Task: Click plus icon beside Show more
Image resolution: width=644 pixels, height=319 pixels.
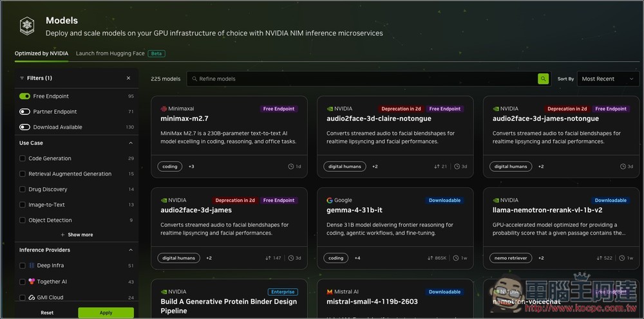Action: (x=62, y=235)
